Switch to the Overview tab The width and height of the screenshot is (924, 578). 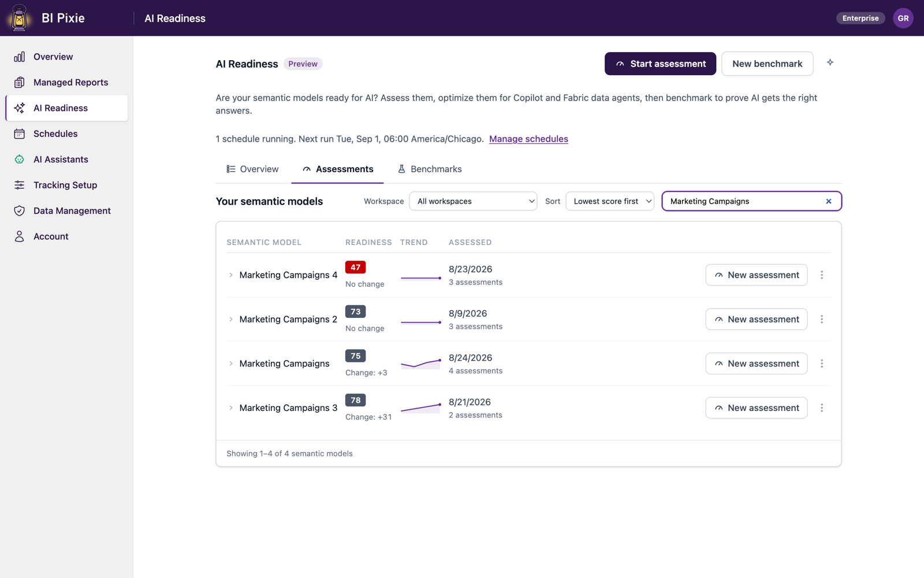[252, 169]
